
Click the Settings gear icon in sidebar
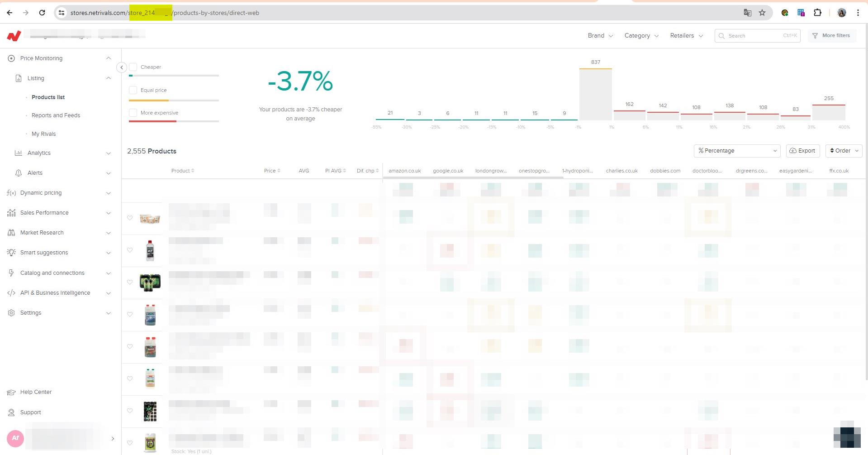pyautogui.click(x=11, y=313)
